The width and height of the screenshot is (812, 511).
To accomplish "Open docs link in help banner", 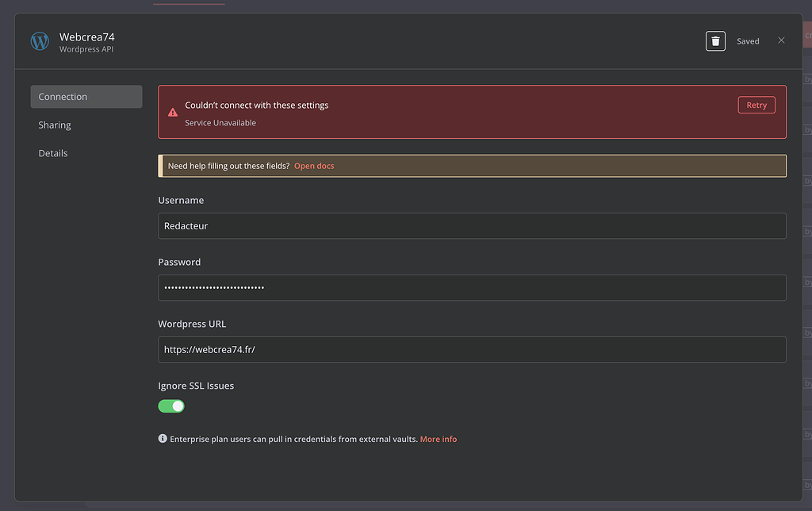I will 314,166.
